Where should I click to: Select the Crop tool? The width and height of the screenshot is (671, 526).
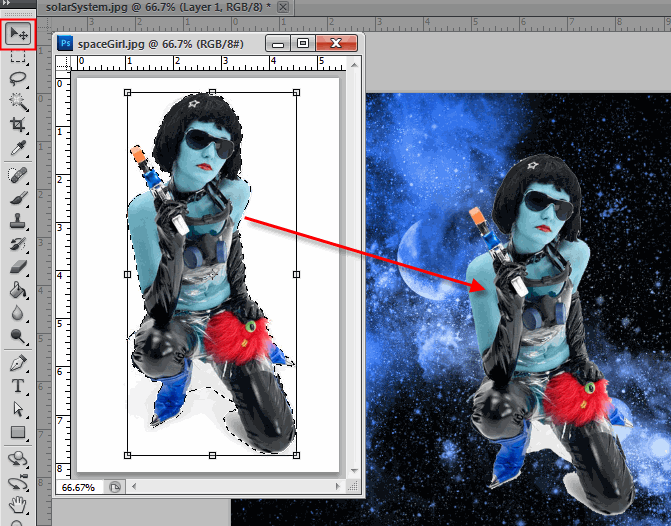pyautogui.click(x=18, y=124)
